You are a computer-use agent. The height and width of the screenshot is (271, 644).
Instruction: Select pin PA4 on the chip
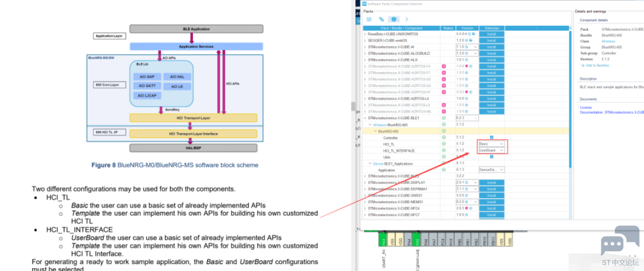click(x=409, y=240)
